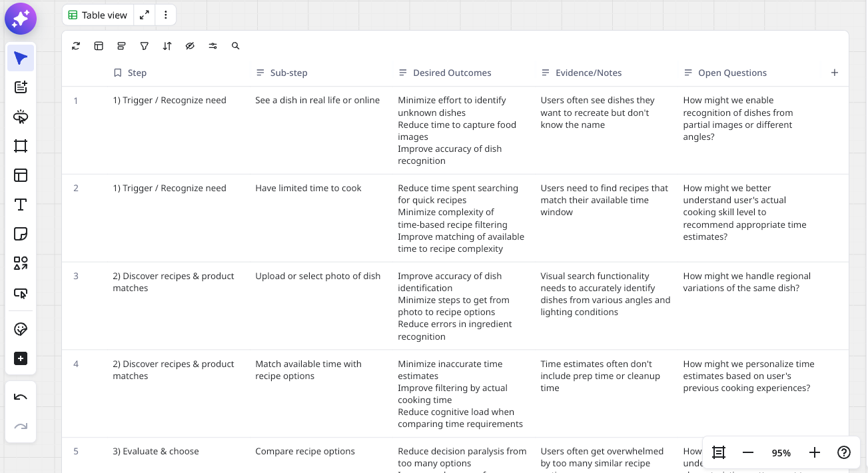This screenshot has height=473, width=868.
Task: Open the table filter funnel
Action: [144, 46]
